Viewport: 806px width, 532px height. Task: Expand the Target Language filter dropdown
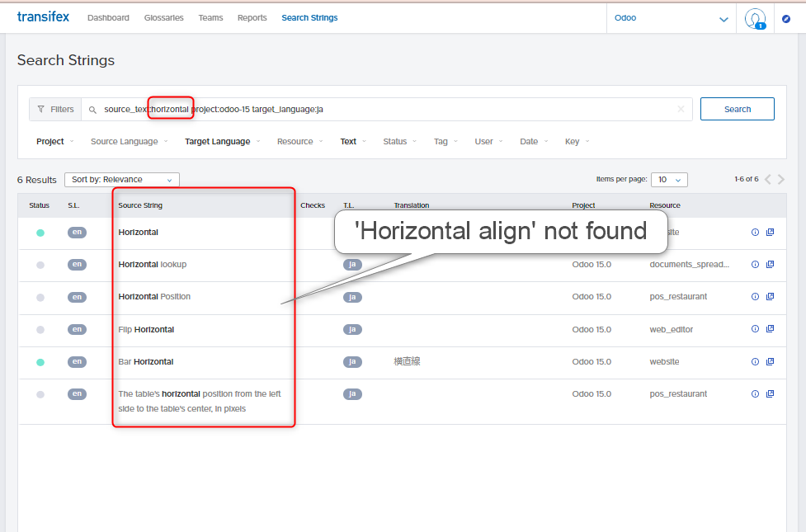tap(223, 141)
